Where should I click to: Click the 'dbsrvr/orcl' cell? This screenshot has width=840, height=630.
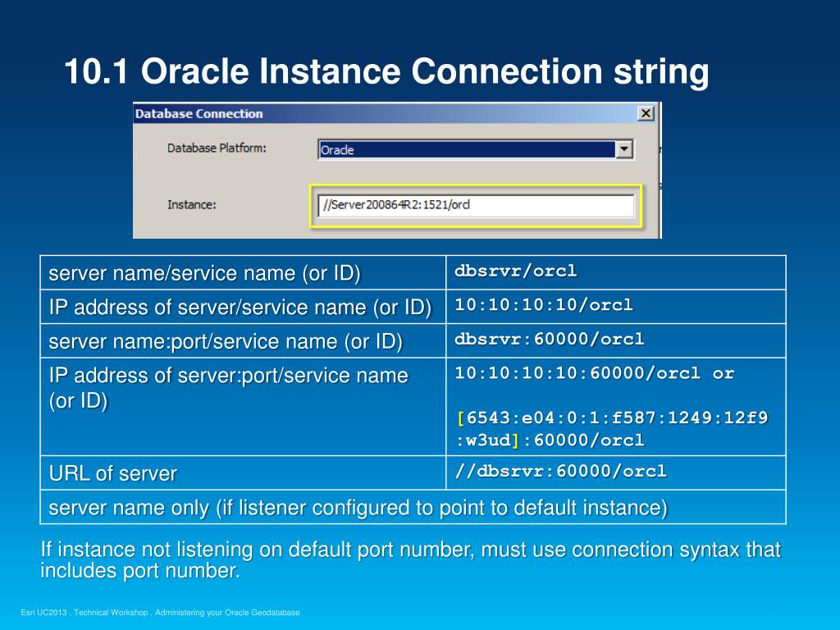tap(616, 272)
